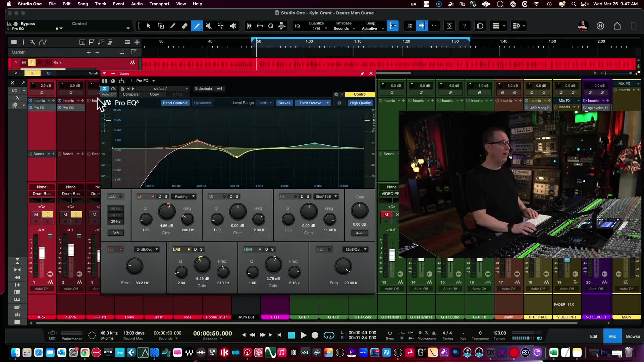Open the Event menu
Screen dimensions: 644x362
pyautogui.click(x=118, y=4)
